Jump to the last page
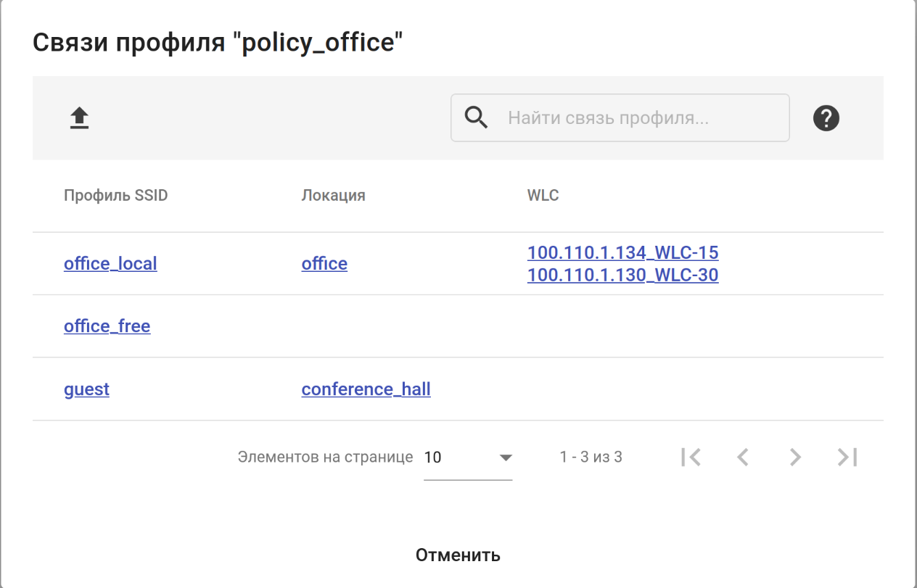 (847, 457)
